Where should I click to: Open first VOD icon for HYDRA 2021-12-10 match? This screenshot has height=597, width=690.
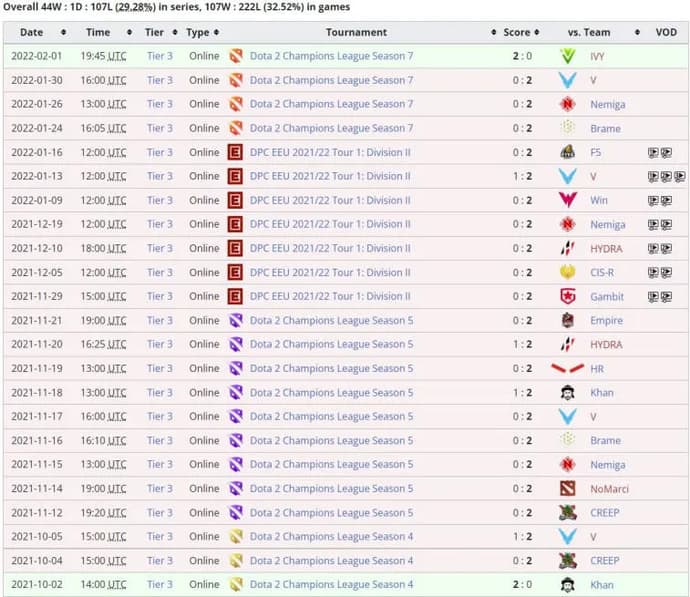point(653,249)
